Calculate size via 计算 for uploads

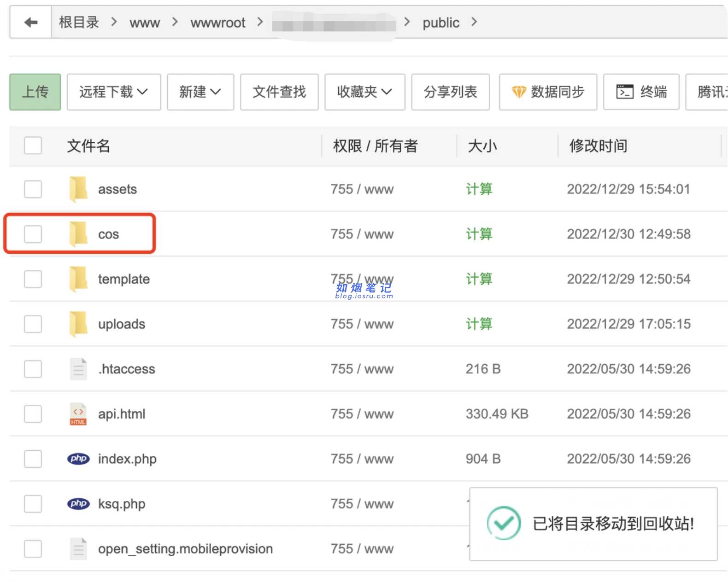[479, 324]
